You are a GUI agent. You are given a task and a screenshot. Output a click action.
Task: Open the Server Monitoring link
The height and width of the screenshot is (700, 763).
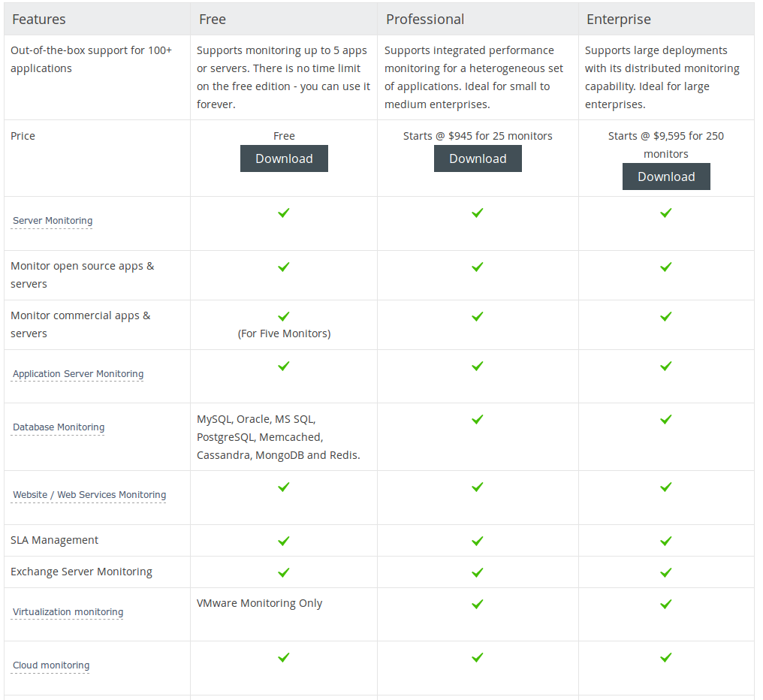tap(52, 220)
